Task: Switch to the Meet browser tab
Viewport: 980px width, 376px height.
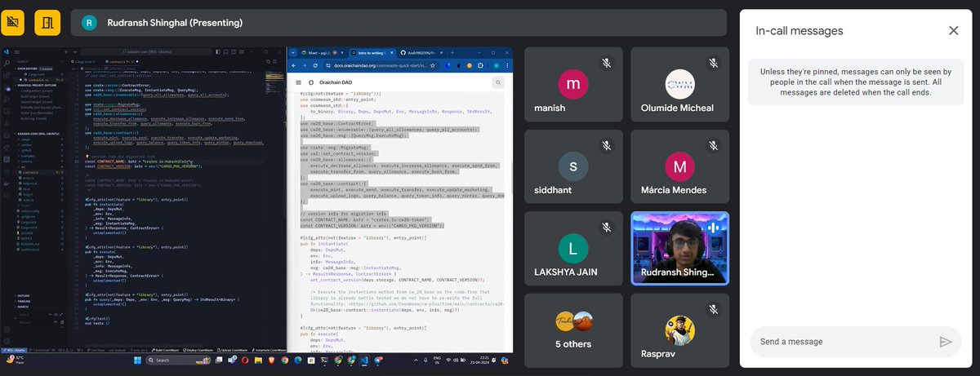Action: pyautogui.click(x=322, y=53)
